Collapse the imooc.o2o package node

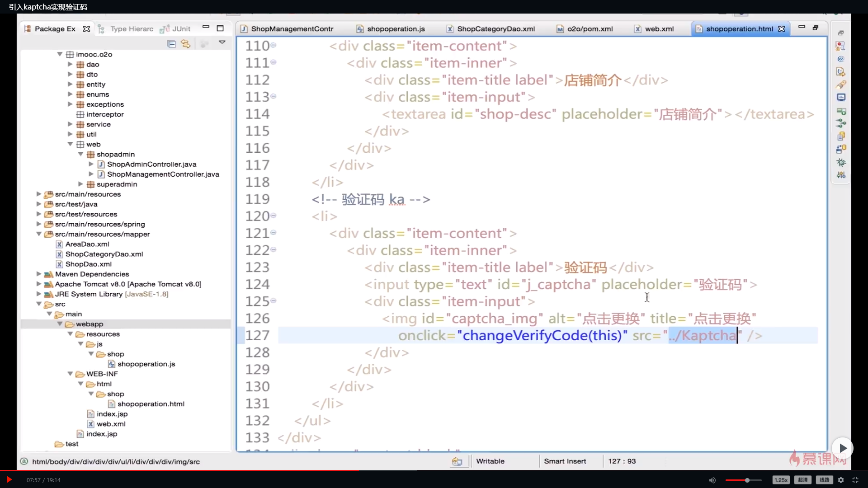point(60,54)
